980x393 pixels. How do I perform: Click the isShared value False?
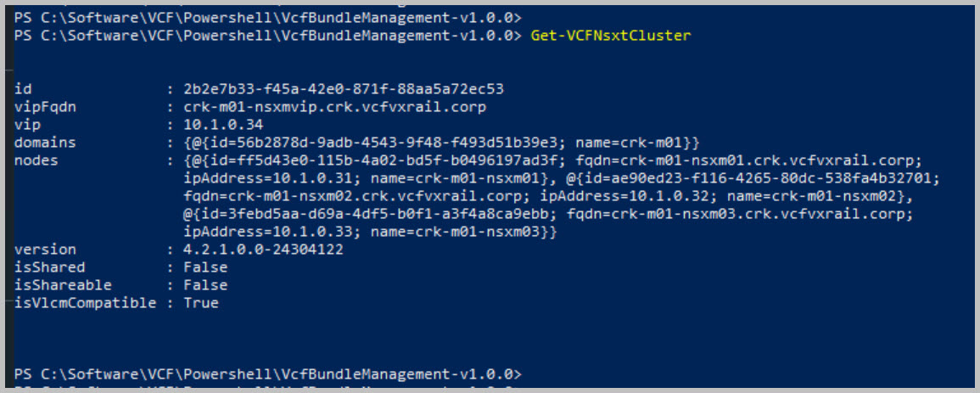tap(205, 267)
